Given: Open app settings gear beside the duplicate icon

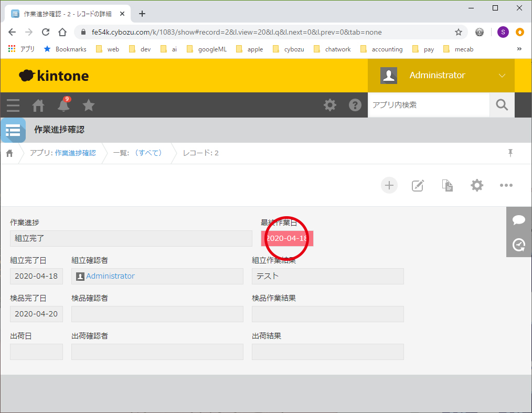Looking at the screenshot, I should point(476,185).
